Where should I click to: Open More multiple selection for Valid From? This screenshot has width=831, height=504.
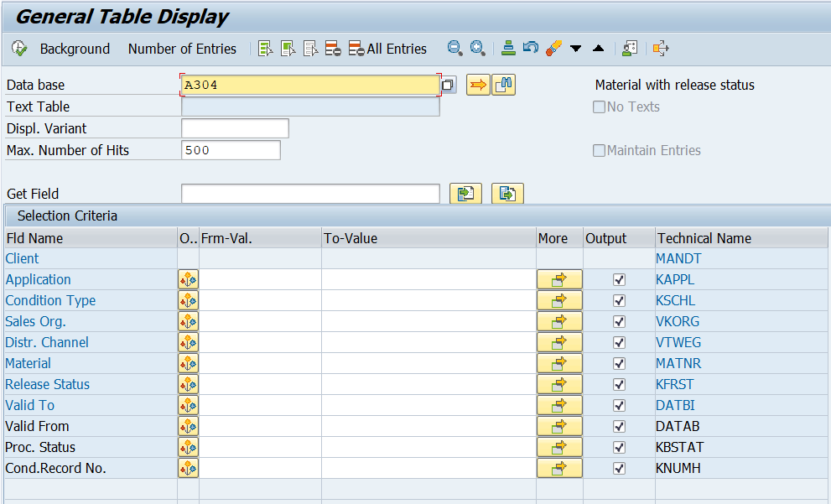pos(559,426)
